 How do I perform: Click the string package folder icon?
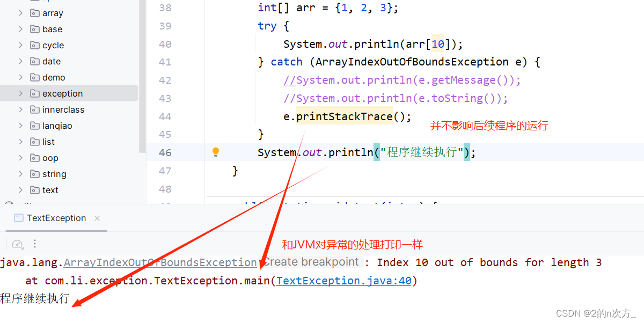[x=35, y=174]
